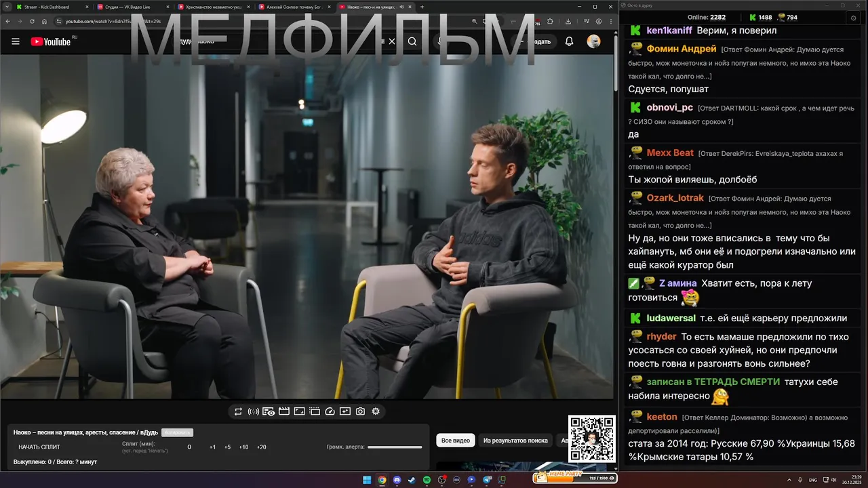Click username ken1kaniff in chat
868x488 pixels.
(669, 30)
